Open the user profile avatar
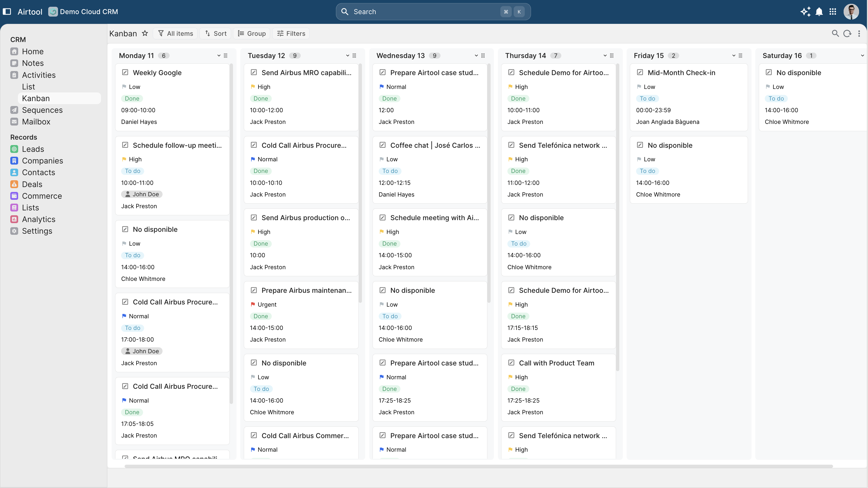This screenshot has width=868, height=488. pos(851,11)
